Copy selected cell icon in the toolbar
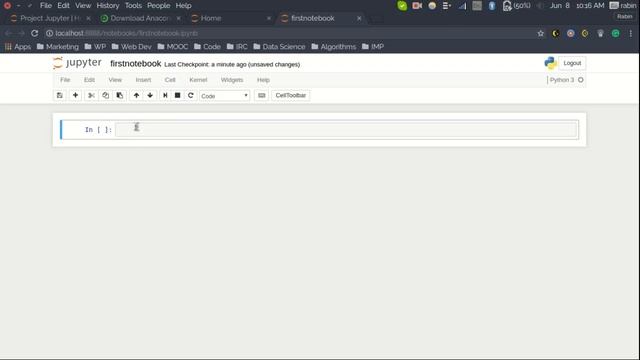The image size is (640, 360). (105, 96)
